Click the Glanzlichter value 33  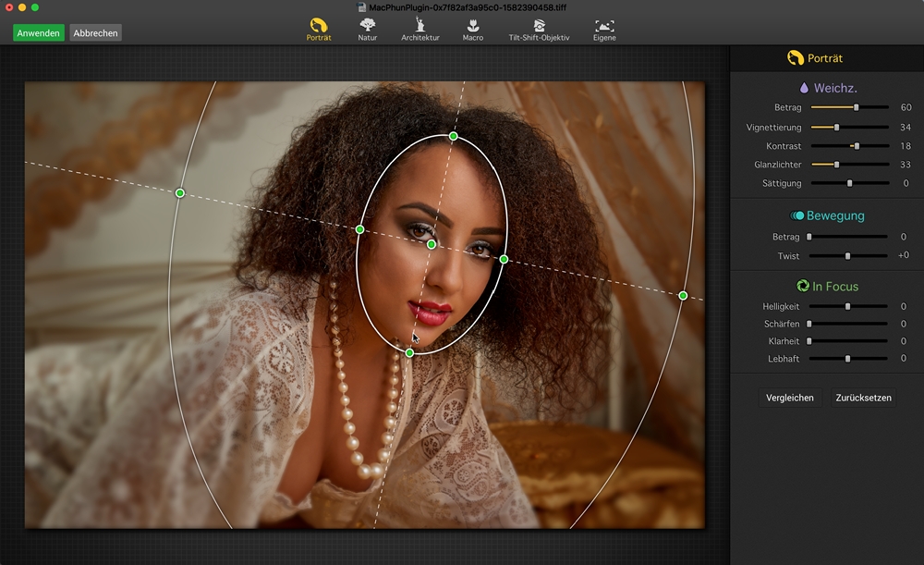point(906,165)
